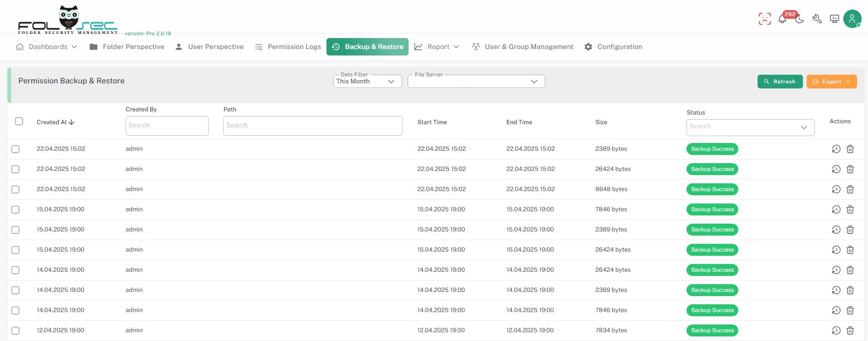868x341 pixels.
Task: Tick the checkbox for the 8648 bytes row
Action: coord(16,189)
